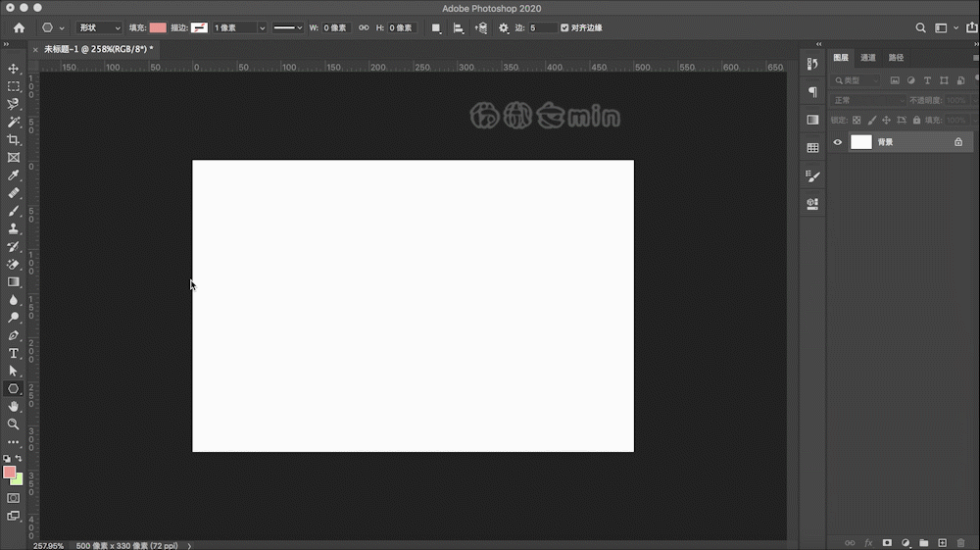Toggle lock position
980x550 pixels.
(886, 120)
